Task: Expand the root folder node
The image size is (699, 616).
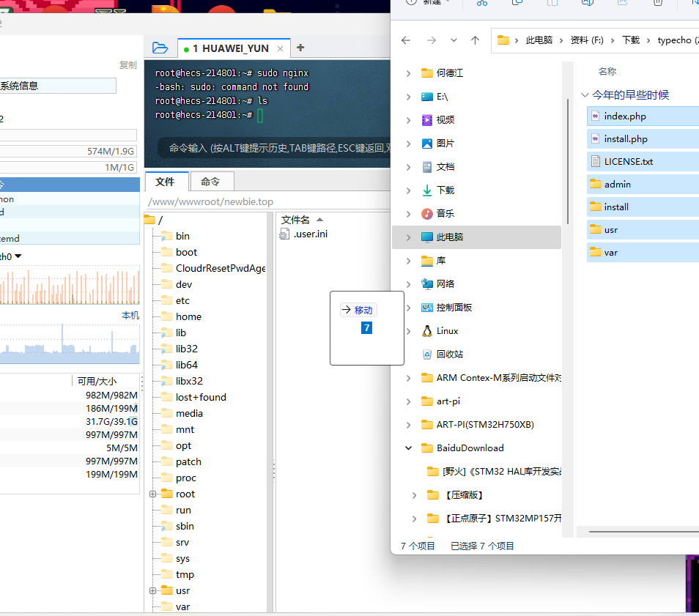Action: pos(152,494)
